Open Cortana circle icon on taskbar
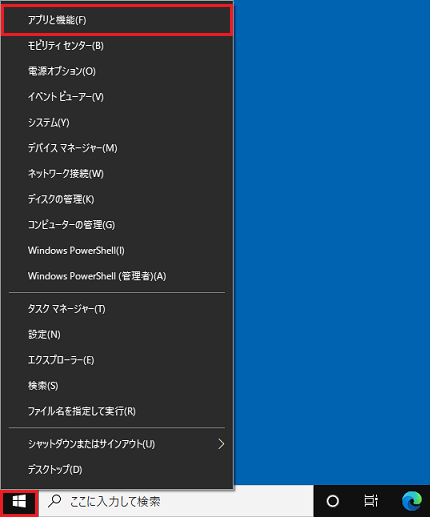Image resolution: width=430 pixels, height=517 pixels. [x=333, y=501]
